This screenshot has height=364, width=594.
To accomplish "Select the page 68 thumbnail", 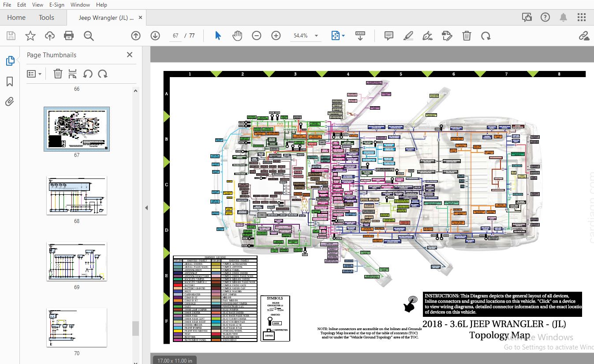I will pyautogui.click(x=77, y=196).
